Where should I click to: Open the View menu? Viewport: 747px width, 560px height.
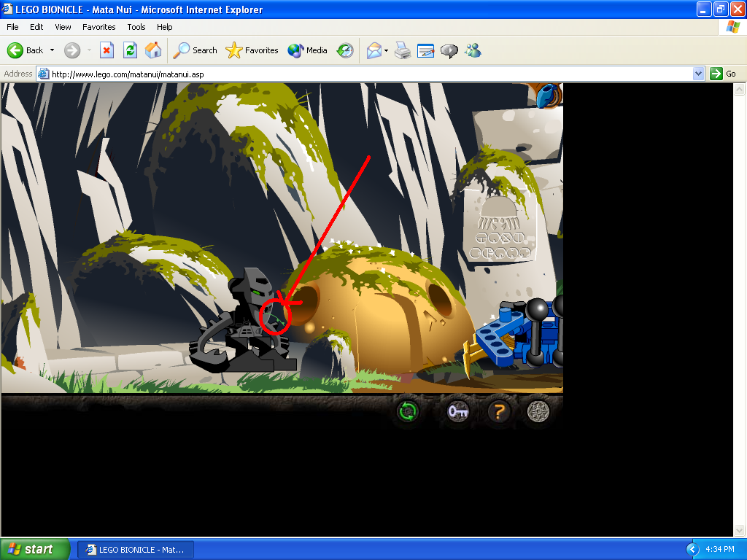[x=63, y=27]
